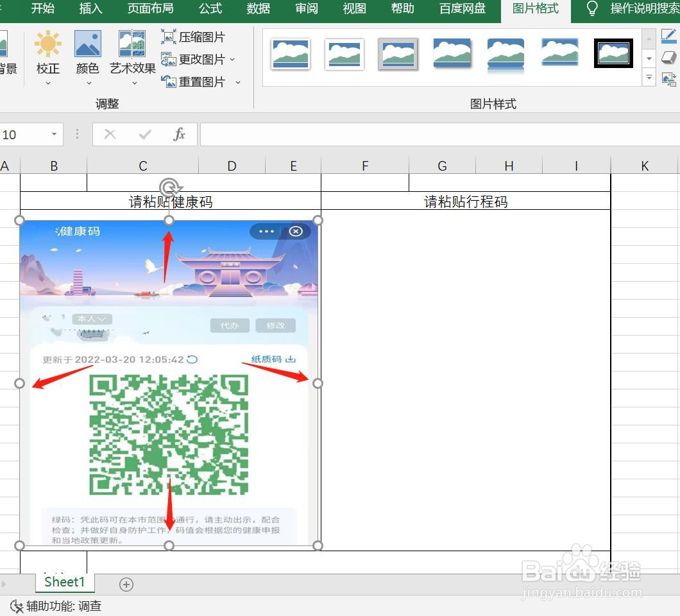
Task: Click into the formula bar input
Action: tap(439, 135)
